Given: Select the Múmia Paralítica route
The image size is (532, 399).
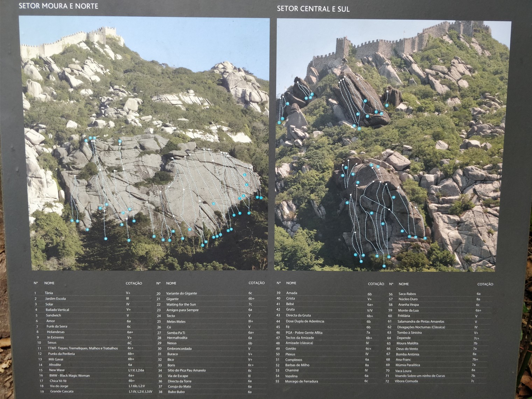Looking at the screenshot, I should (x=407, y=365).
